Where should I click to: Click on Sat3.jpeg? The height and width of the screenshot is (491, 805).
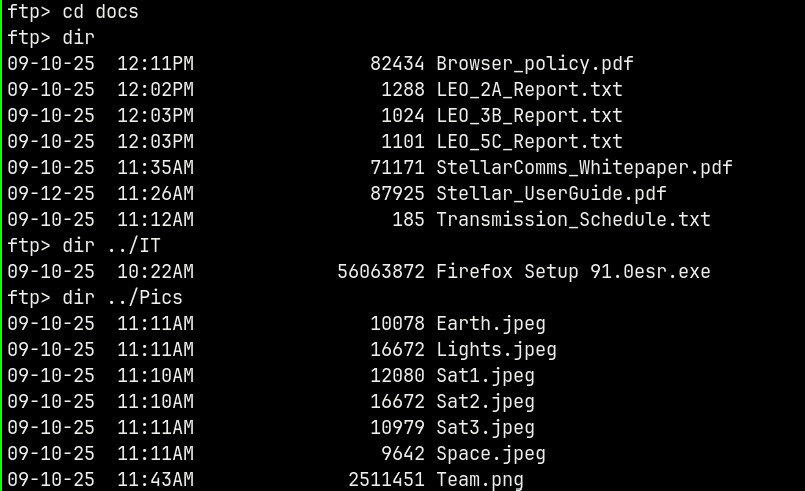point(485,428)
